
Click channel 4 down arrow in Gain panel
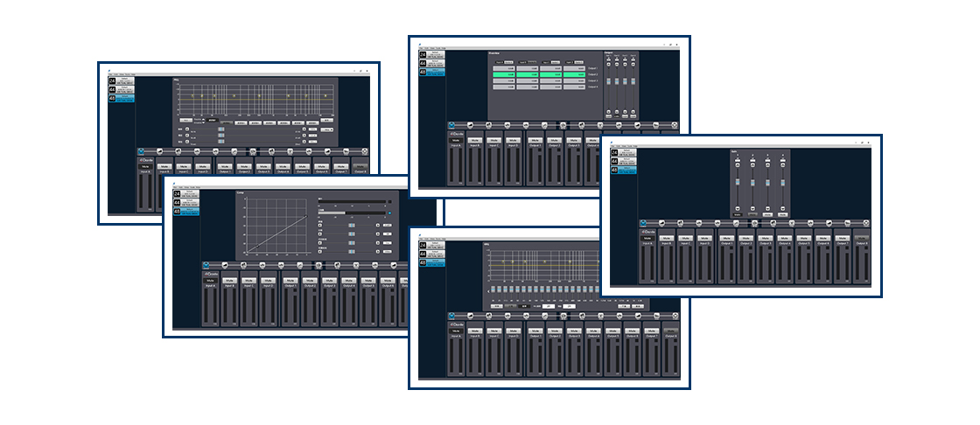783,209
